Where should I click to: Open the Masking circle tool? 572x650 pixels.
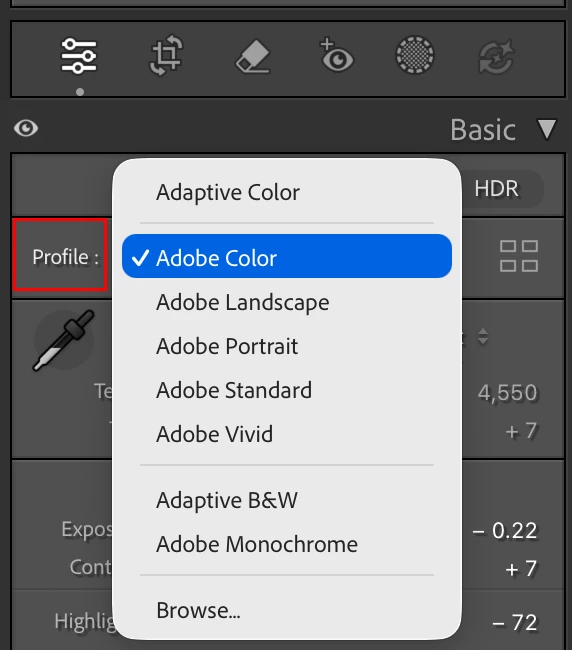pos(415,55)
